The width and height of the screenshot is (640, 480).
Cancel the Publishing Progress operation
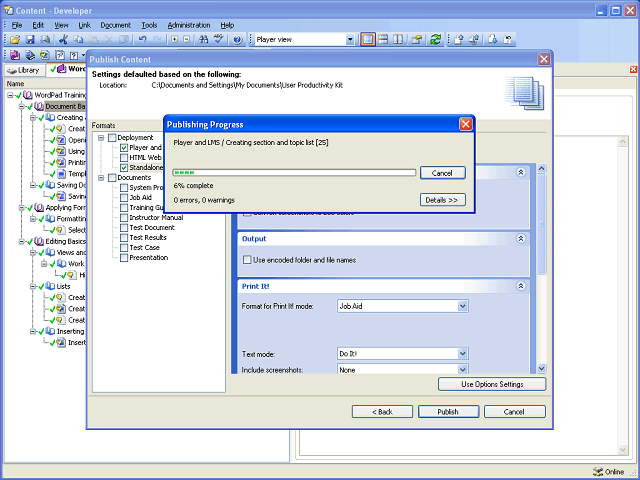click(x=442, y=173)
